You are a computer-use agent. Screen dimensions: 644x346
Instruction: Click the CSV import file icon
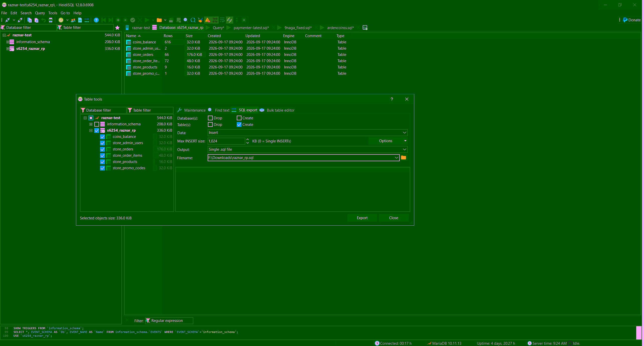tap(80, 20)
